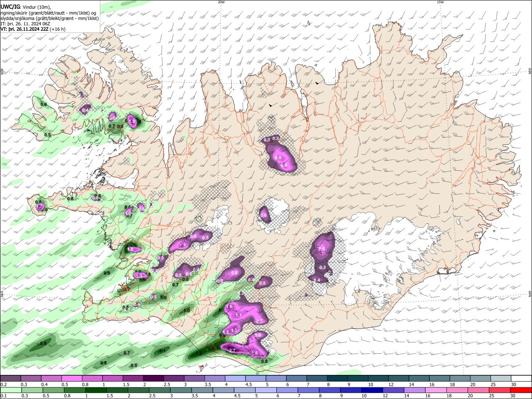This screenshot has height=399, width=532.
Task: Click the bold 'UWC/IG' title text
Action: (10, 7)
